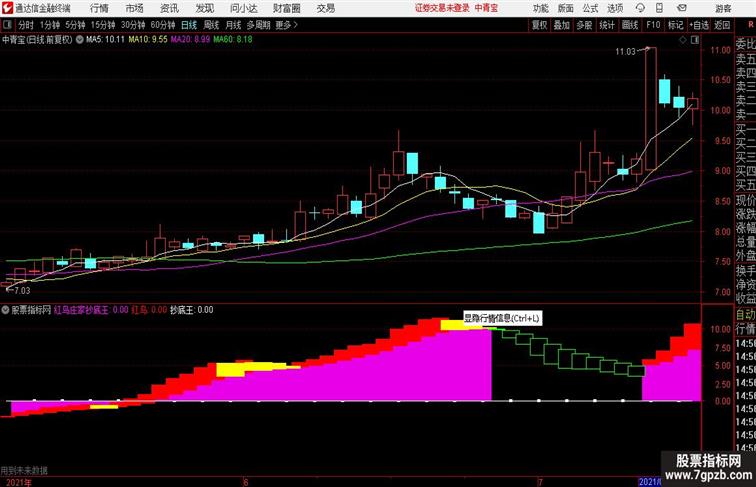Image resolution: width=756 pixels, height=487 pixels.
Task: Click the 画线 drawing toolbar button
Action: [630, 25]
